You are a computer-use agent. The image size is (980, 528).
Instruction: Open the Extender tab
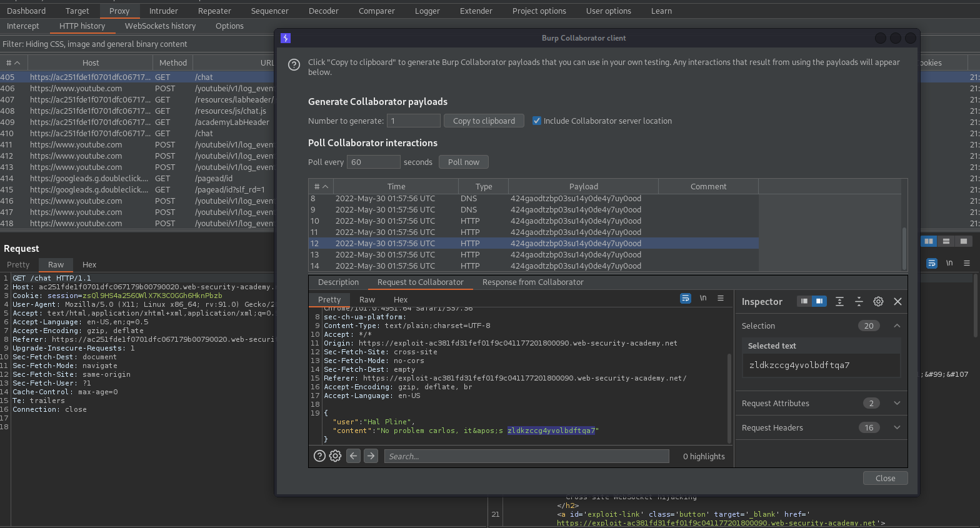pos(476,11)
